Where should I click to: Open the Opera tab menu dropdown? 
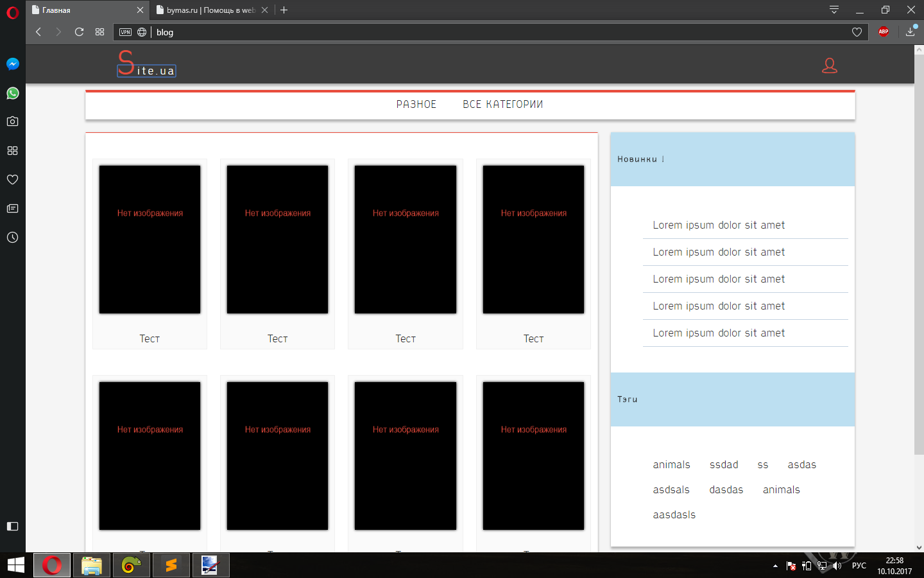[834, 10]
